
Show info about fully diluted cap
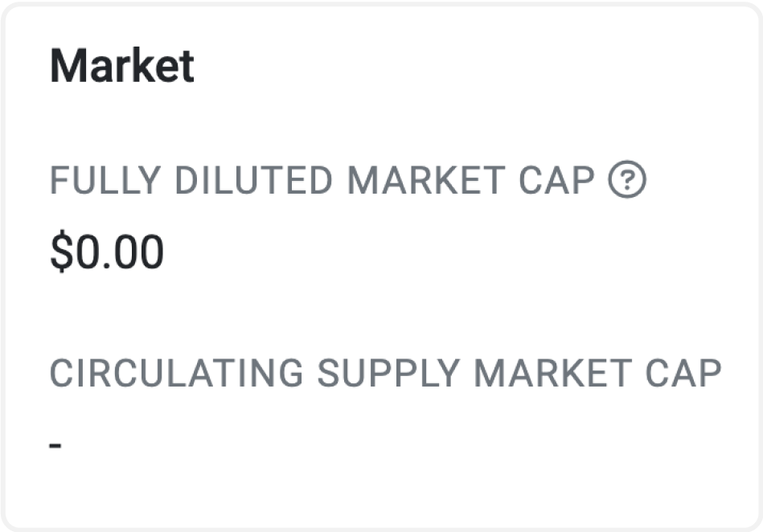click(627, 179)
